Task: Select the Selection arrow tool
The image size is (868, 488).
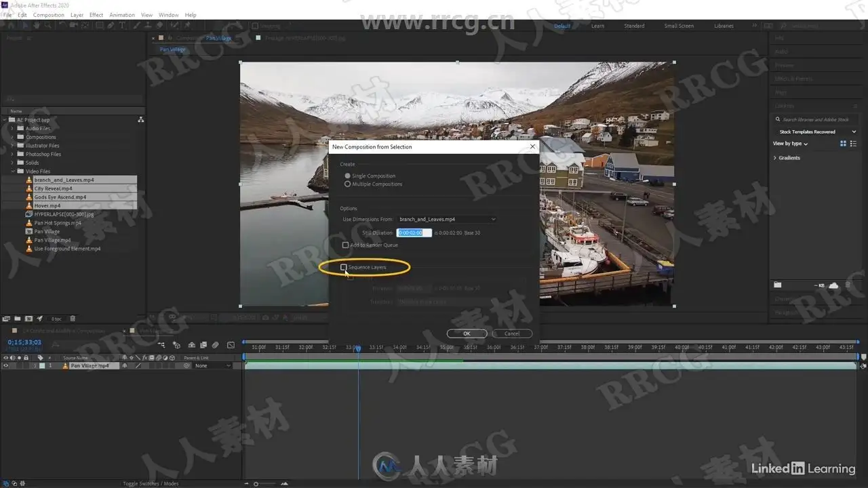Action: point(25,25)
